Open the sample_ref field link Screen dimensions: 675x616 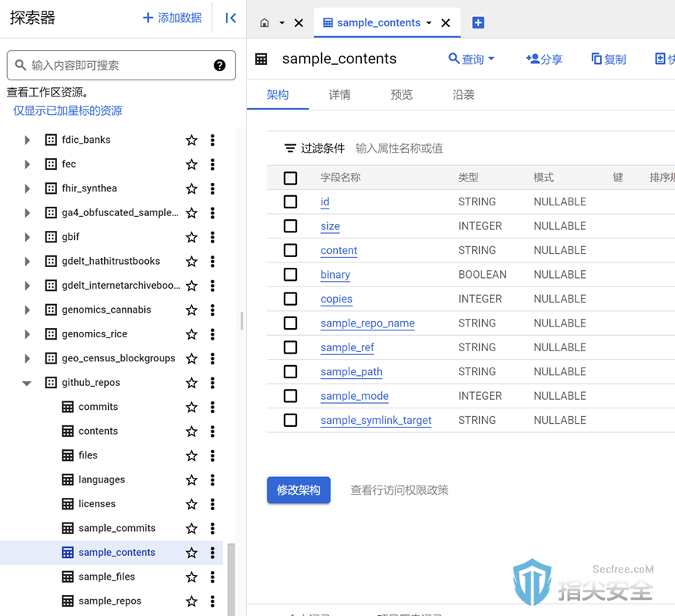coord(347,347)
